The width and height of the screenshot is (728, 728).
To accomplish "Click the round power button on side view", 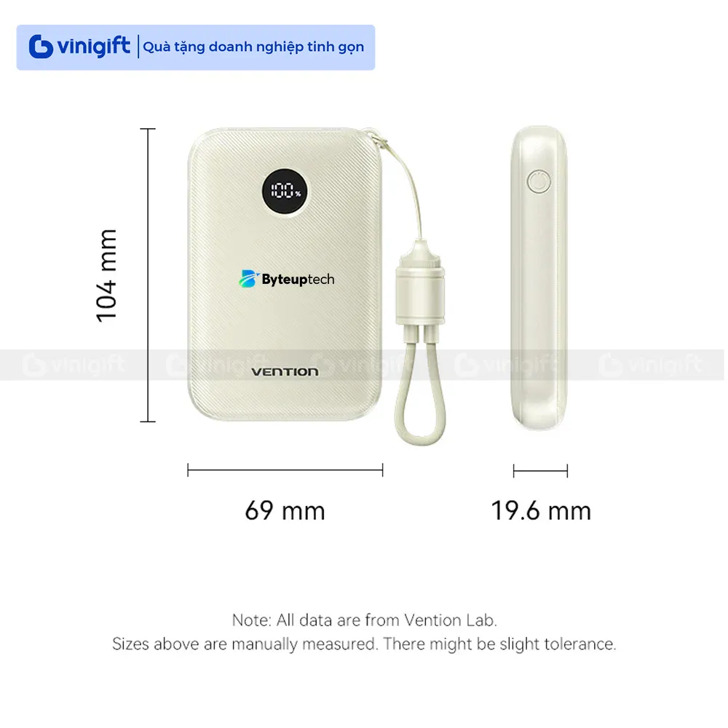I will pyautogui.click(x=539, y=181).
